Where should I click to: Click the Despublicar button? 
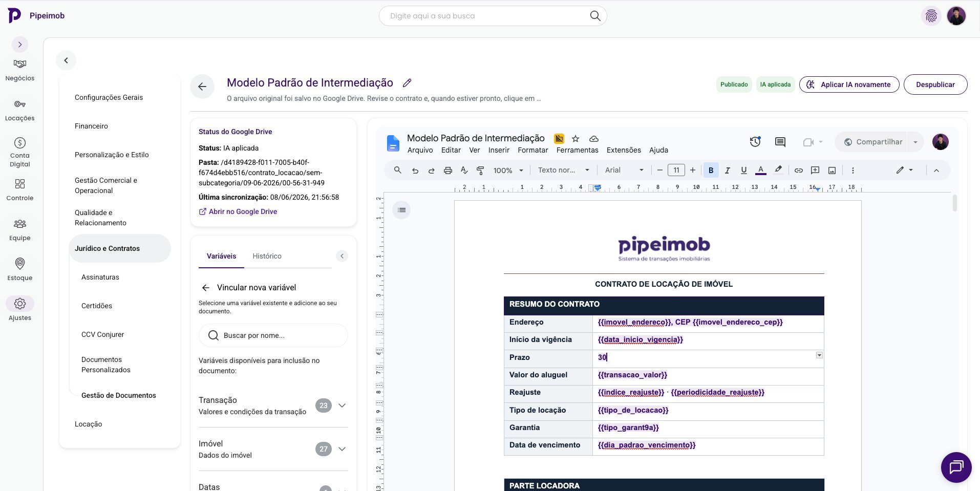click(935, 84)
